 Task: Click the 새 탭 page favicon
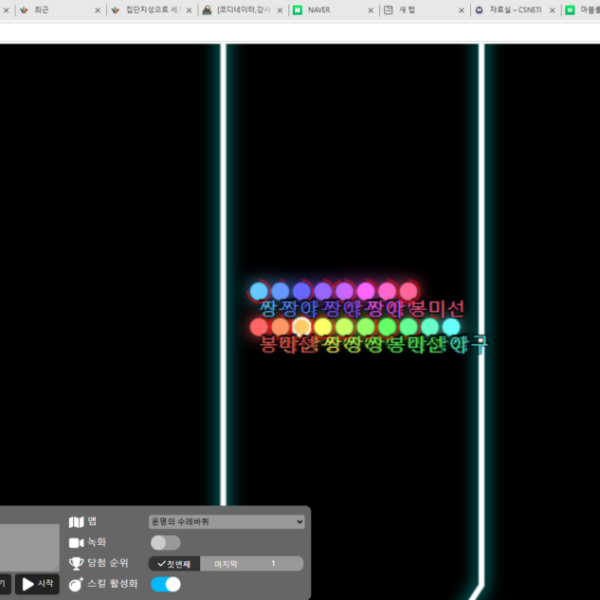pos(389,10)
